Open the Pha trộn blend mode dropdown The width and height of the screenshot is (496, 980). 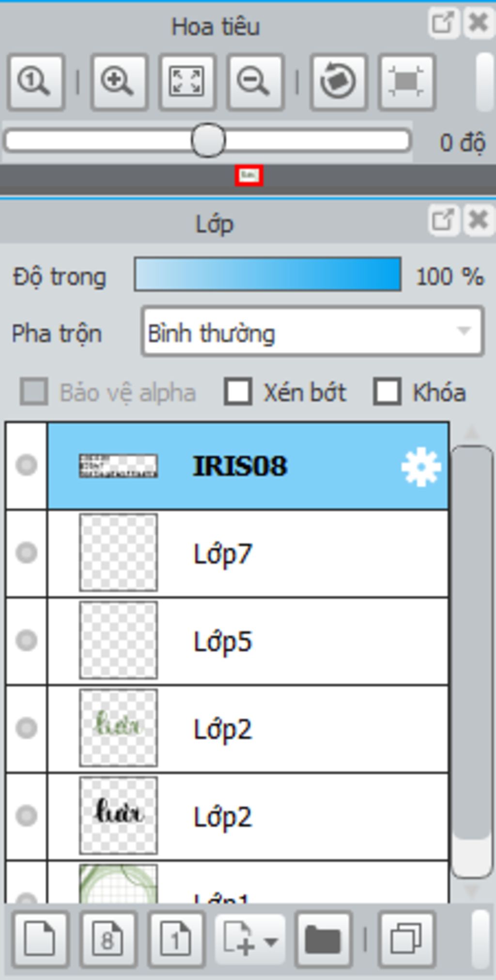coord(313,332)
